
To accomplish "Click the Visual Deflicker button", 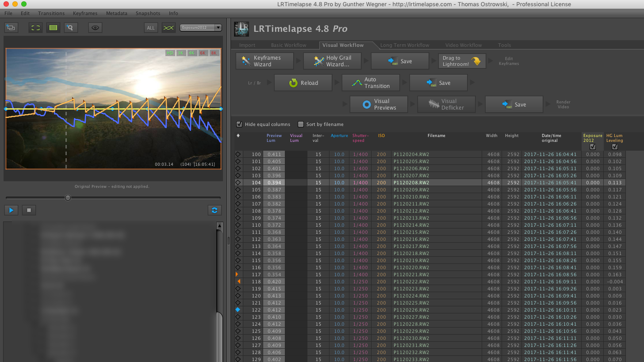I will click(x=446, y=104).
